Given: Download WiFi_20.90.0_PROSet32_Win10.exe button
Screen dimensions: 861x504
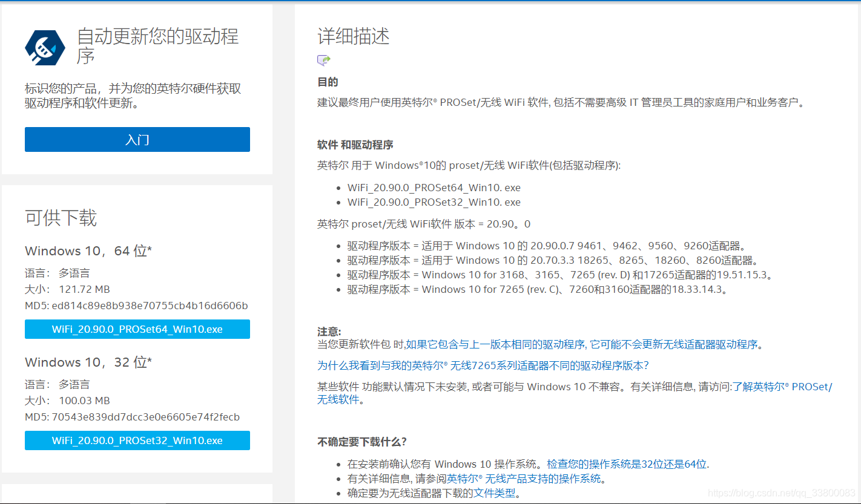Looking at the screenshot, I should pyautogui.click(x=137, y=440).
